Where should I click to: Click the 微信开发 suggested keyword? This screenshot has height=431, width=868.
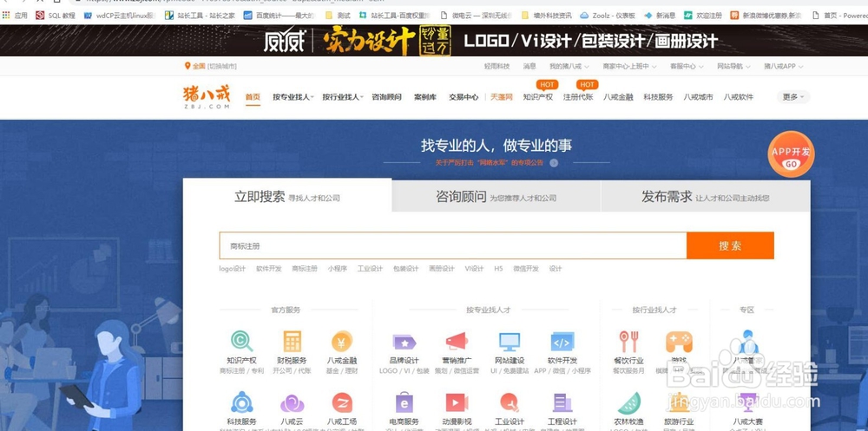pos(526,268)
